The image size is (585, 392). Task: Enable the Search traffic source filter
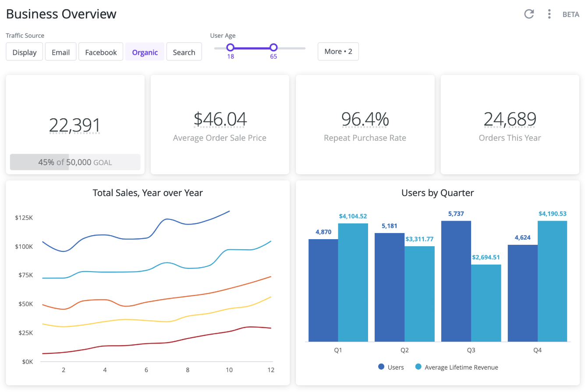point(184,52)
